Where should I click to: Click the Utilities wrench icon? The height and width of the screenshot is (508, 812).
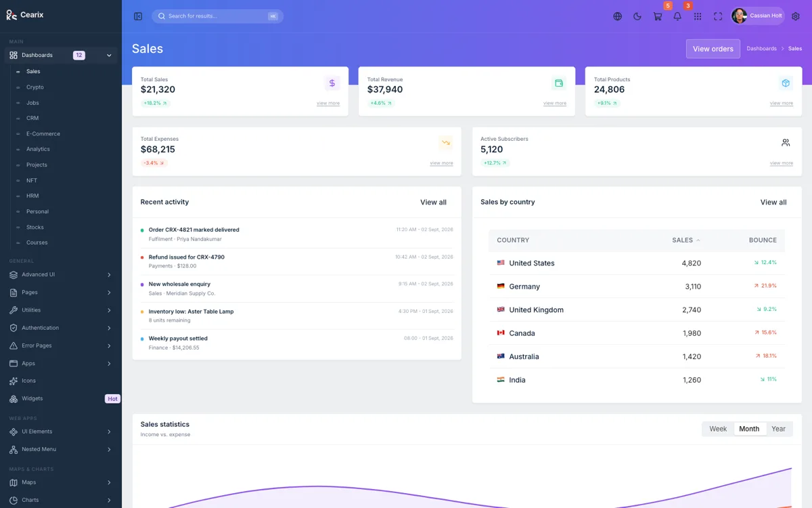point(14,310)
